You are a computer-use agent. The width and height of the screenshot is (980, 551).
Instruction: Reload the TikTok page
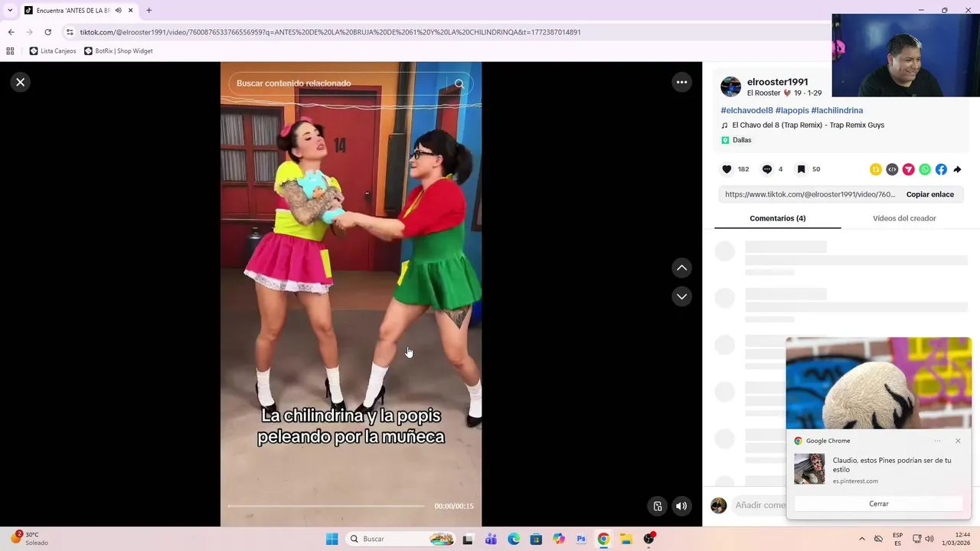47,32
